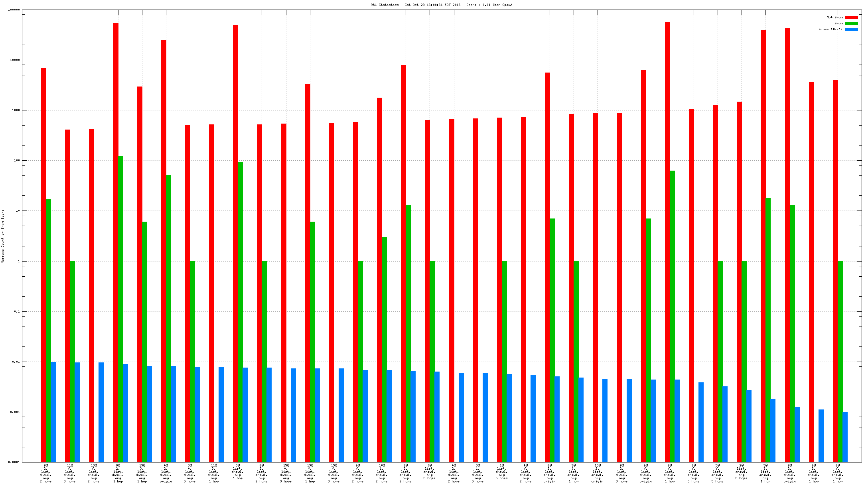Click the 0.0001 tick on the y-axis
This screenshot has width=868, height=488.
coord(14,462)
